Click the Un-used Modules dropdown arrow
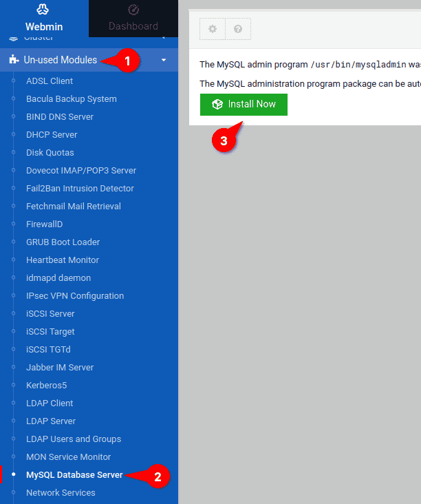 (164, 60)
